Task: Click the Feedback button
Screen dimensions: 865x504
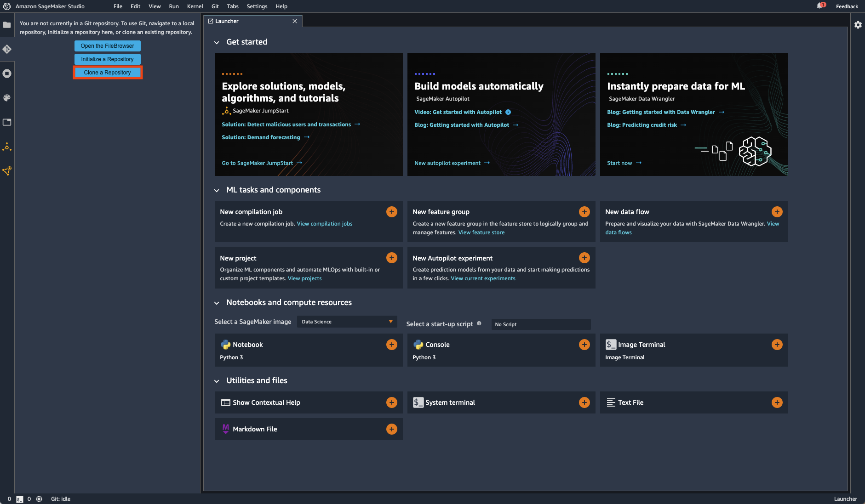Action: click(847, 6)
